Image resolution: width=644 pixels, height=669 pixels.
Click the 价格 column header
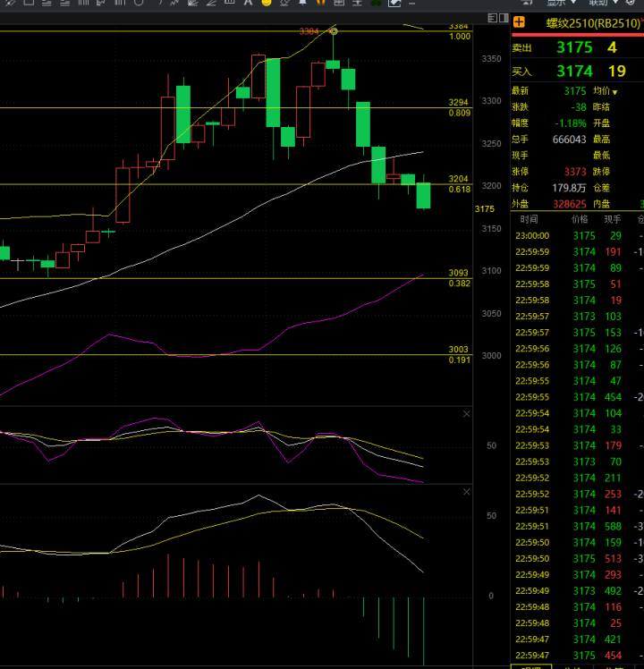point(580,218)
